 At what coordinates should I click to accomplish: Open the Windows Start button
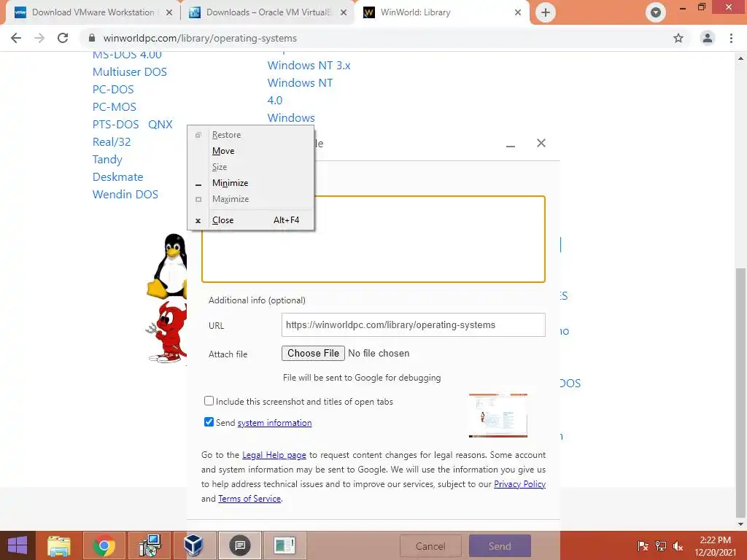(x=18, y=545)
